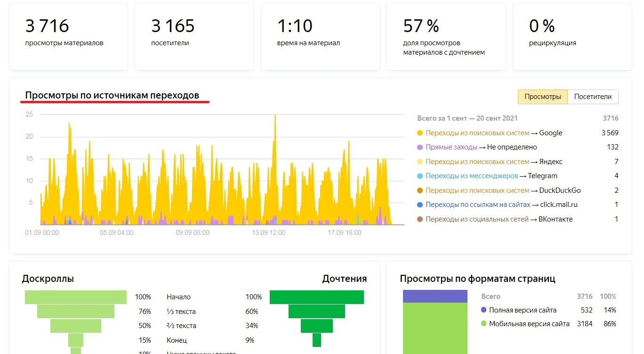Click the 3 165 посетители card
The width and height of the screenshot is (644, 354).
click(x=194, y=37)
